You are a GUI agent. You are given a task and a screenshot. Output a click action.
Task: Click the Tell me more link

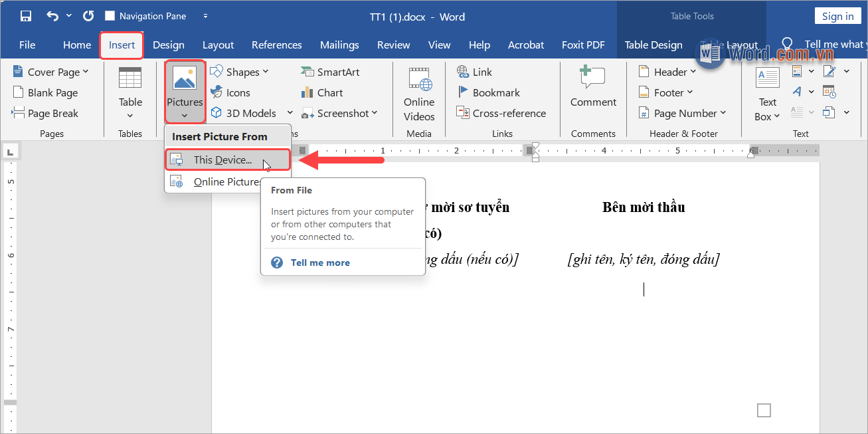(x=319, y=262)
